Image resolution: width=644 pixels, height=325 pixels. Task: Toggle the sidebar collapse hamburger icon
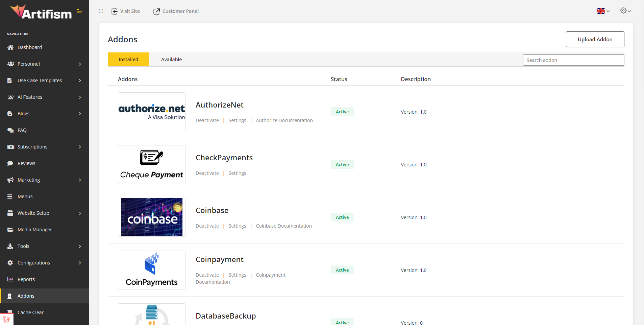click(x=79, y=11)
